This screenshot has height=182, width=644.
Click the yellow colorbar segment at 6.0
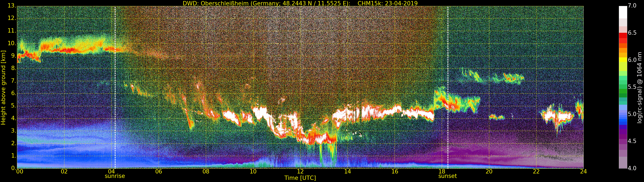[623, 60]
